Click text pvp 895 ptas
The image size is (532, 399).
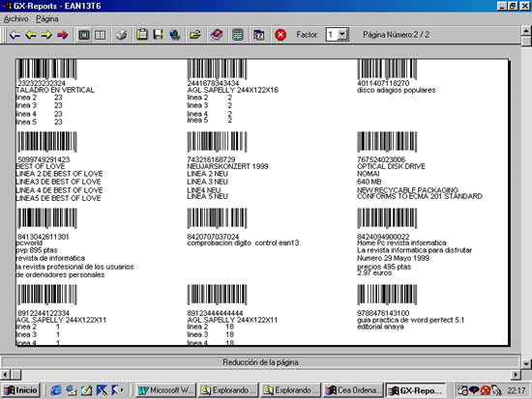tap(37, 250)
